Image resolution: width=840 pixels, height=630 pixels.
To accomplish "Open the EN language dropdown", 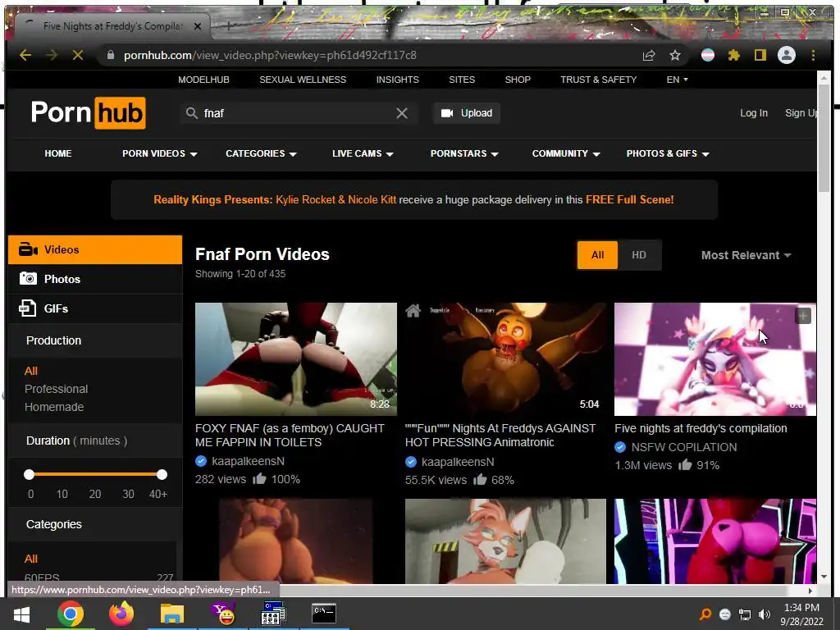I will pyautogui.click(x=677, y=80).
